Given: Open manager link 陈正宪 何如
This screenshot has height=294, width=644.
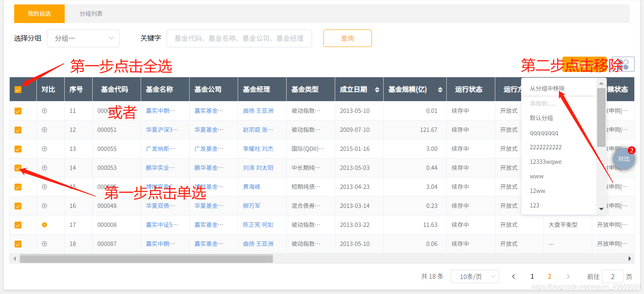Looking at the screenshot, I should 258,225.
